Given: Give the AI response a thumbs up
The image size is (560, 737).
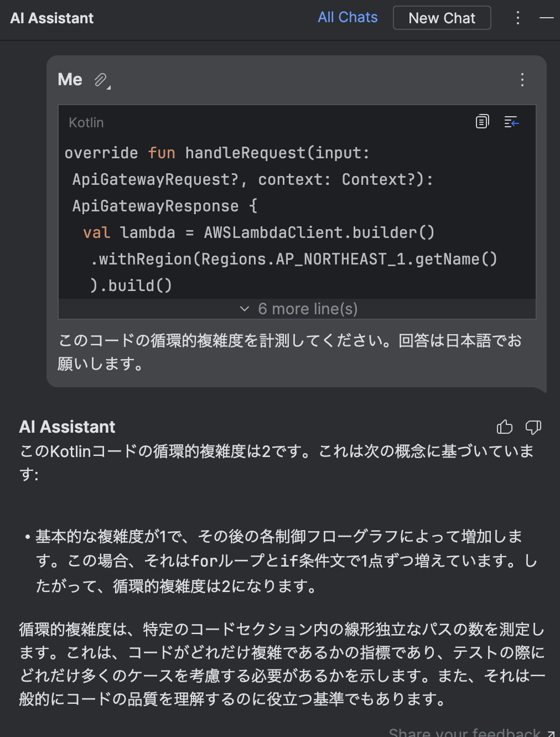Looking at the screenshot, I should point(505,427).
